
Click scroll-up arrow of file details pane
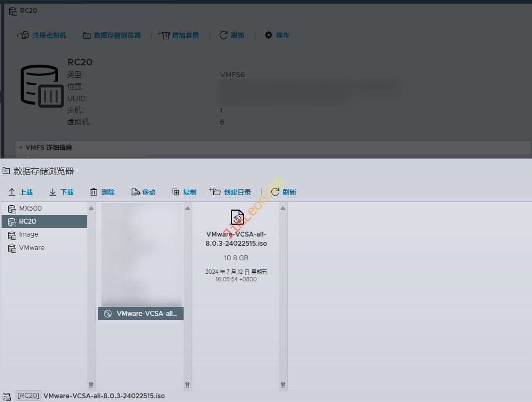pos(283,209)
